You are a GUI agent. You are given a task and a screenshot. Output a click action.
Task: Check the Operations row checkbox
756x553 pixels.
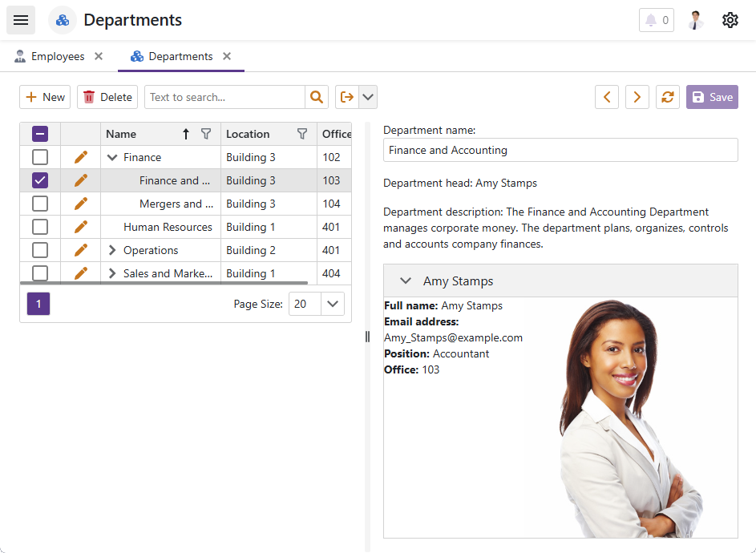pos(40,250)
